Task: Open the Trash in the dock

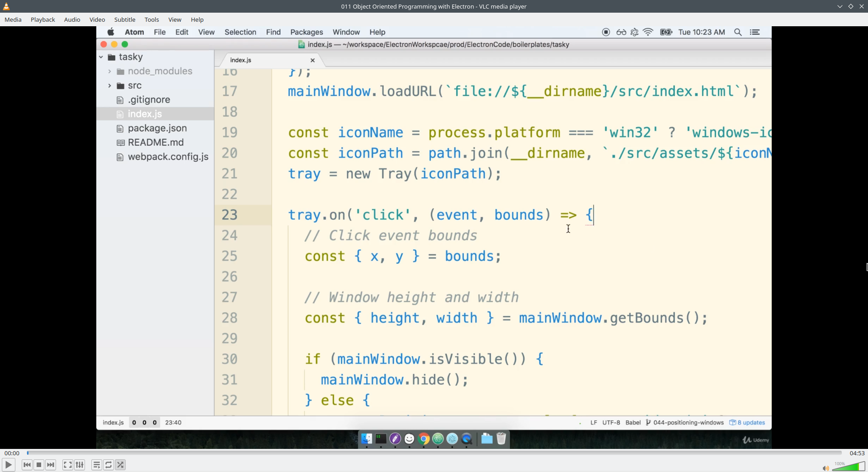Action: tap(501, 439)
